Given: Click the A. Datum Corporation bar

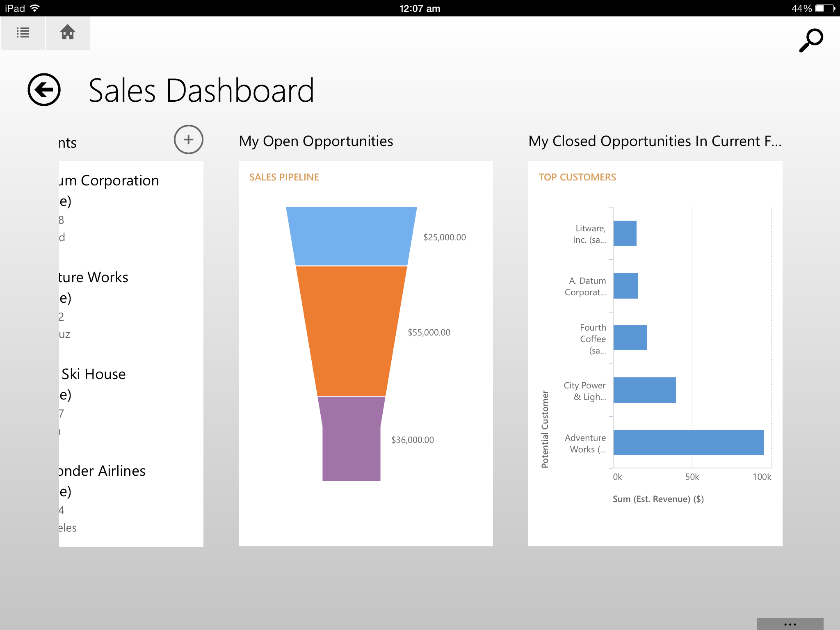Looking at the screenshot, I should 625,286.
